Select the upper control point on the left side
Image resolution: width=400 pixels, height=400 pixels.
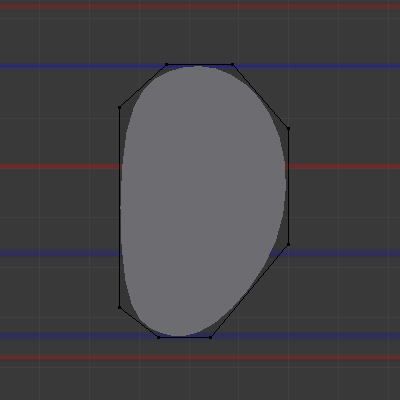pyautogui.click(x=120, y=107)
